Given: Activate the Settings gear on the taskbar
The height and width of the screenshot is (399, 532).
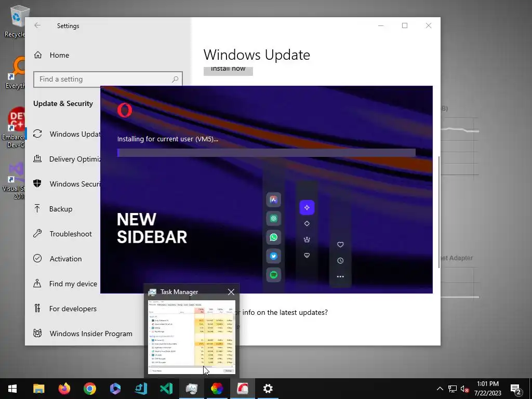Looking at the screenshot, I should click(x=268, y=389).
